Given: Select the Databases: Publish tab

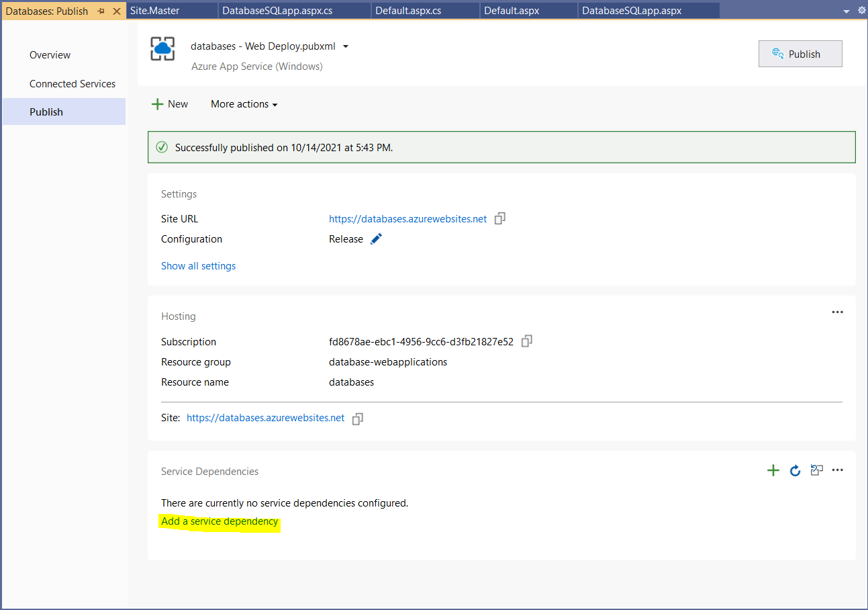Looking at the screenshot, I should point(47,11).
